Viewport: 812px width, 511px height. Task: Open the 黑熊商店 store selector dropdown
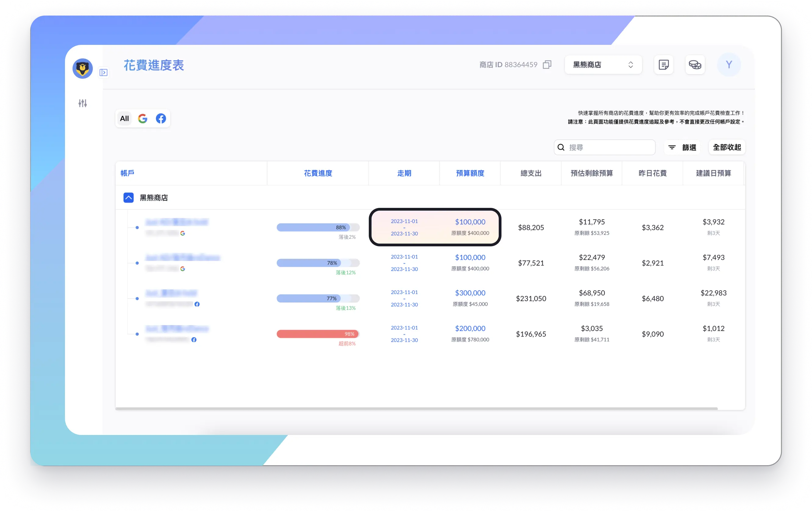(603, 64)
